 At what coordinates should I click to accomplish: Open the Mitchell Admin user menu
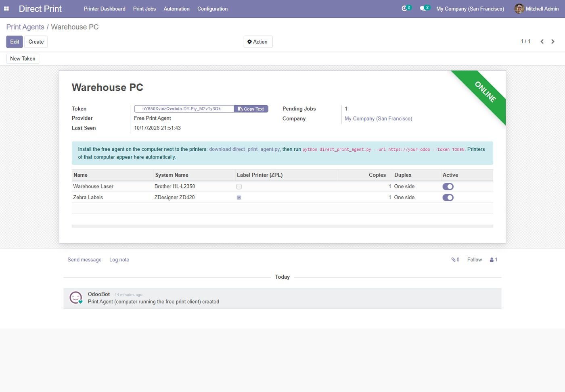tap(537, 9)
